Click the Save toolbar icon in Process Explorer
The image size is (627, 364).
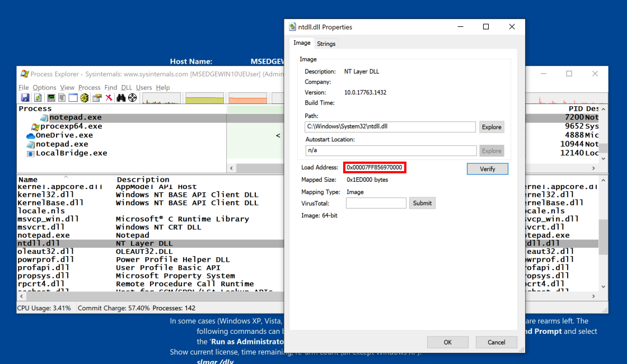pos(25,97)
